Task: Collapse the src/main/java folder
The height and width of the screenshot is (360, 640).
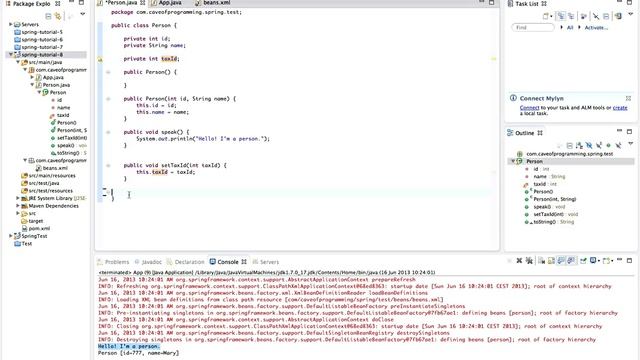Action: (x=18, y=62)
